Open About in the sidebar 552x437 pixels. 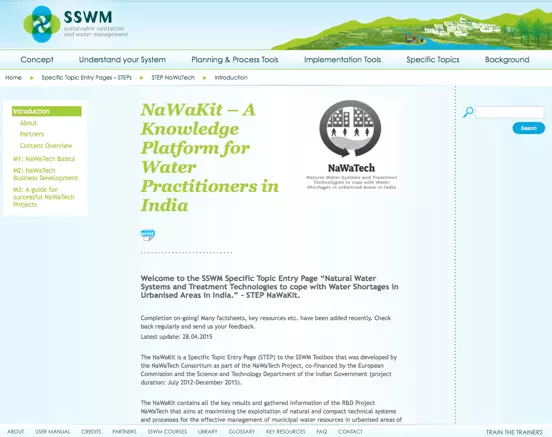click(28, 123)
